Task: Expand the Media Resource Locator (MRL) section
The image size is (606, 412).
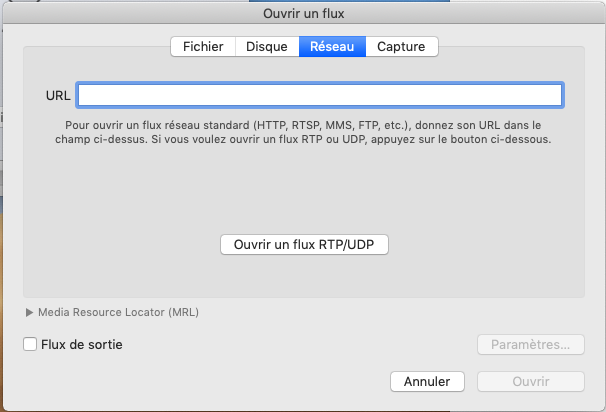Action: click(x=29, y=312)
